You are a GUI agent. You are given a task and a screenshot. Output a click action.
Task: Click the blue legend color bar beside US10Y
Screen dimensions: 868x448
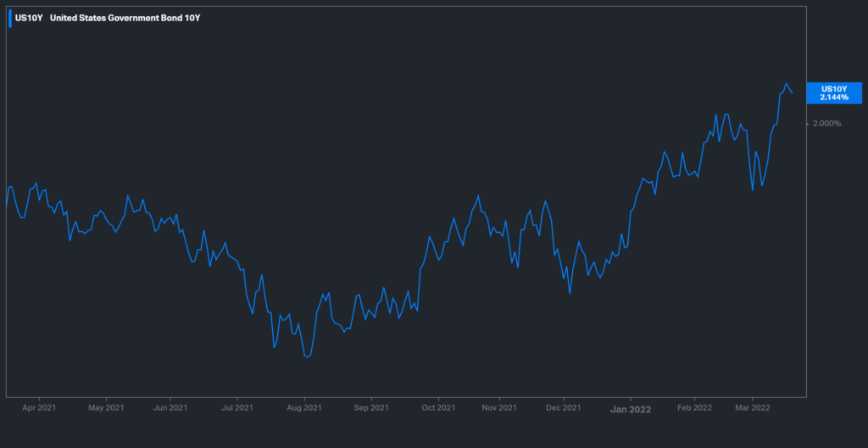(10, 19)
